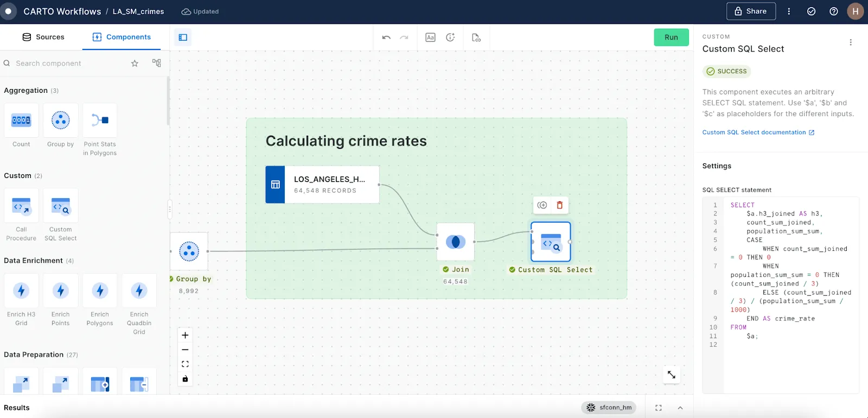This screenshot has height=418, width=868.
Task: Toggle the components side panel
Action: pyautogui.click(x=183, y=37)
